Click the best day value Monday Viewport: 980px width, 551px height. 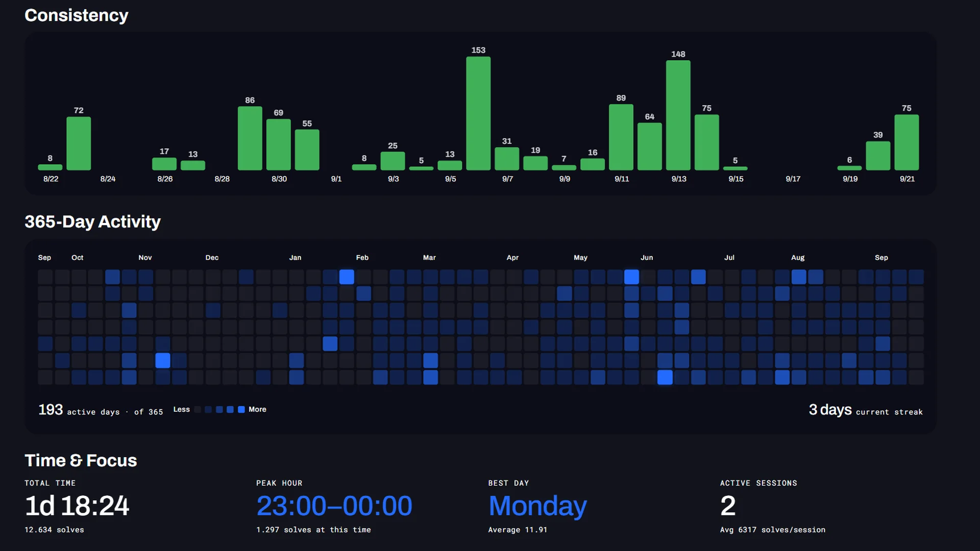[x=537, y=507]
